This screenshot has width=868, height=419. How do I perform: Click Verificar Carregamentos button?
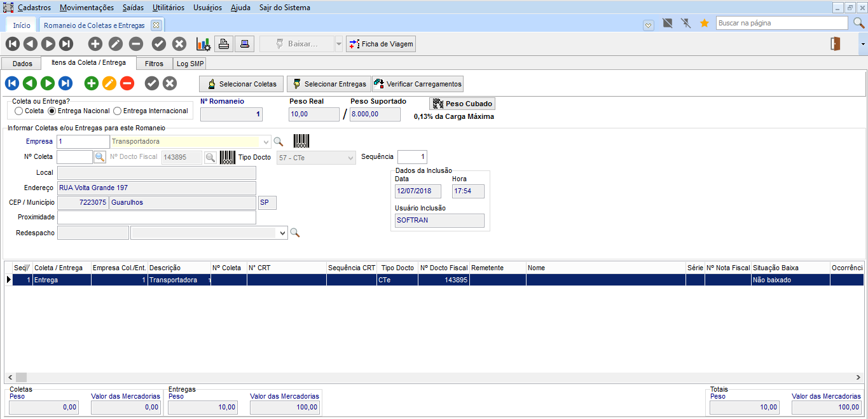418,84
